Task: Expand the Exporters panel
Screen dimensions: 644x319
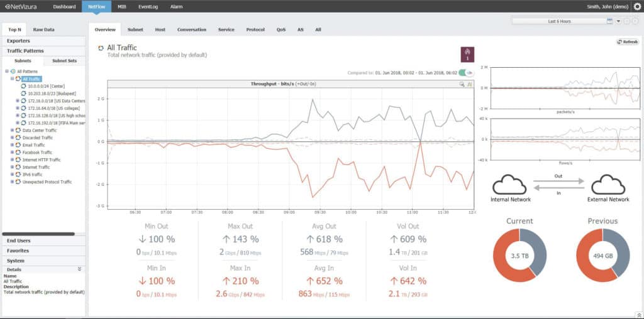Action: coord(43,41)
